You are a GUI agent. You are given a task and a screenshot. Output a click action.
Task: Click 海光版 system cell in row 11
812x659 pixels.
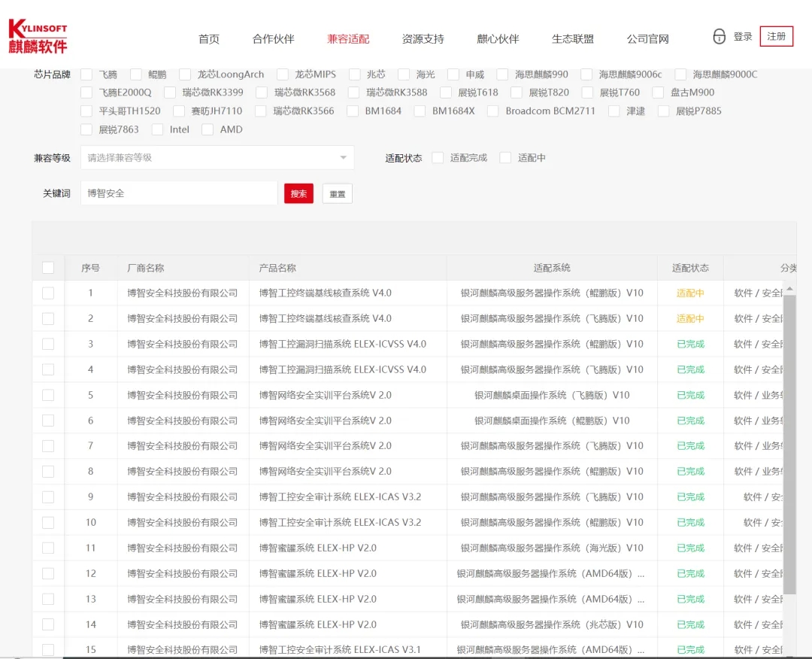(552, 548)
